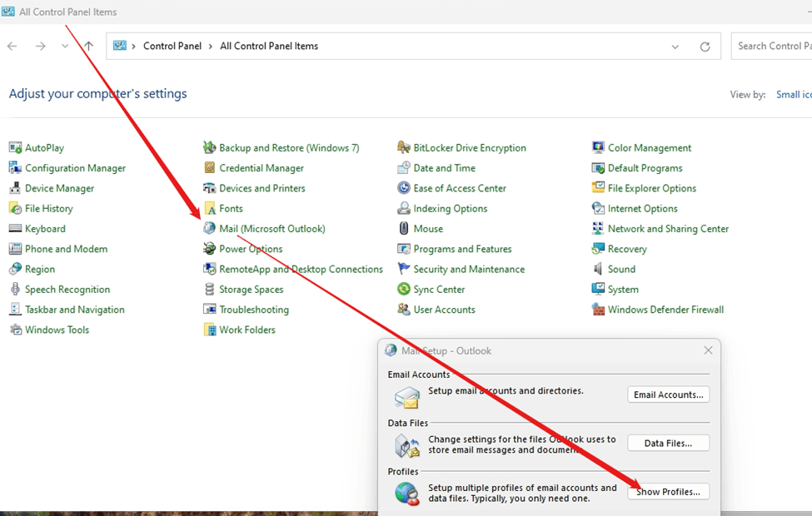Open the Keyboard settings icon
Screen dimensions: 812x516
(x=16, y=229)
